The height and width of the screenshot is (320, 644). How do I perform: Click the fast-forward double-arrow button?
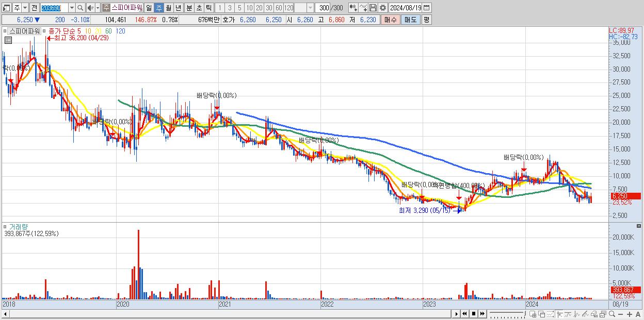[x=482, y=314]
